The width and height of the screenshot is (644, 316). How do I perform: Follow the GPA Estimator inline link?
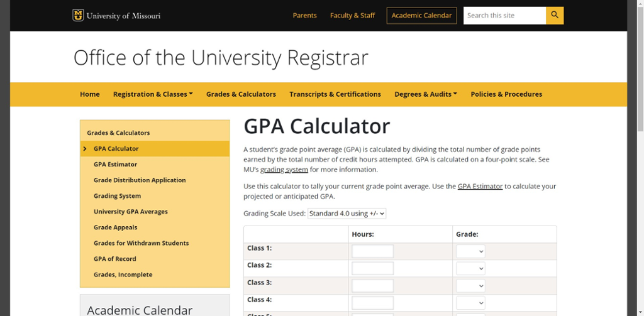pyautogui.click(x=480, y=187)
